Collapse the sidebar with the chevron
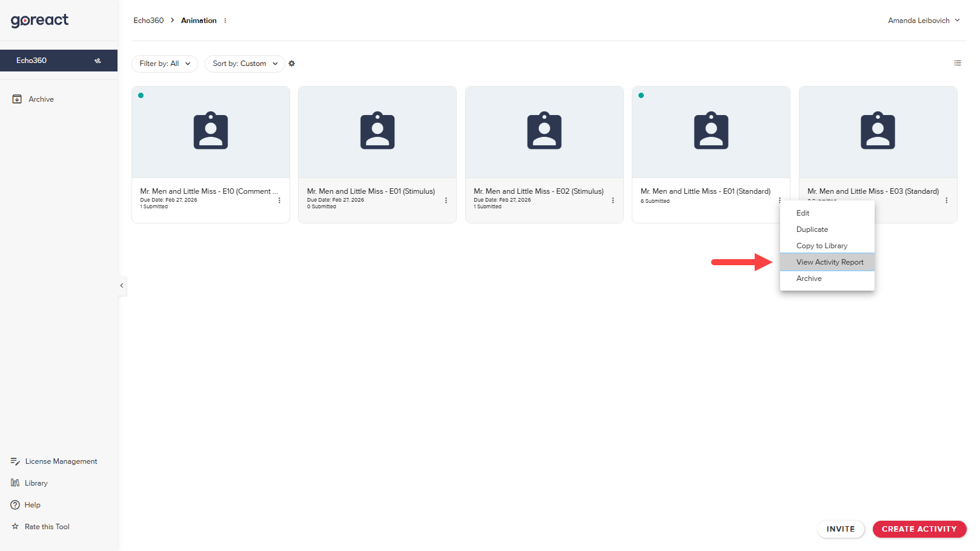Viewport: 980px width, 551px height. (x=121, y=285)
